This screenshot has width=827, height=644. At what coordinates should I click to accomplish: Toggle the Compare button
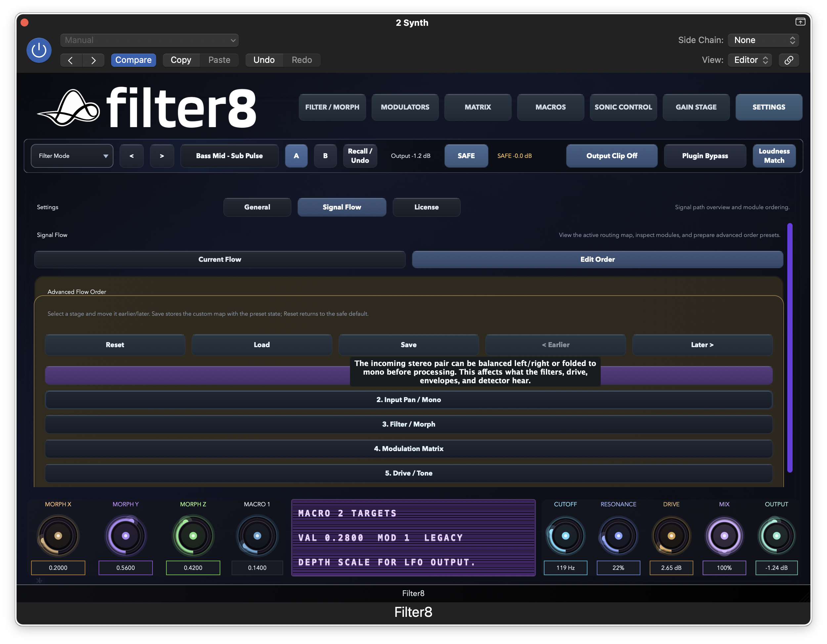pos(133,60)
